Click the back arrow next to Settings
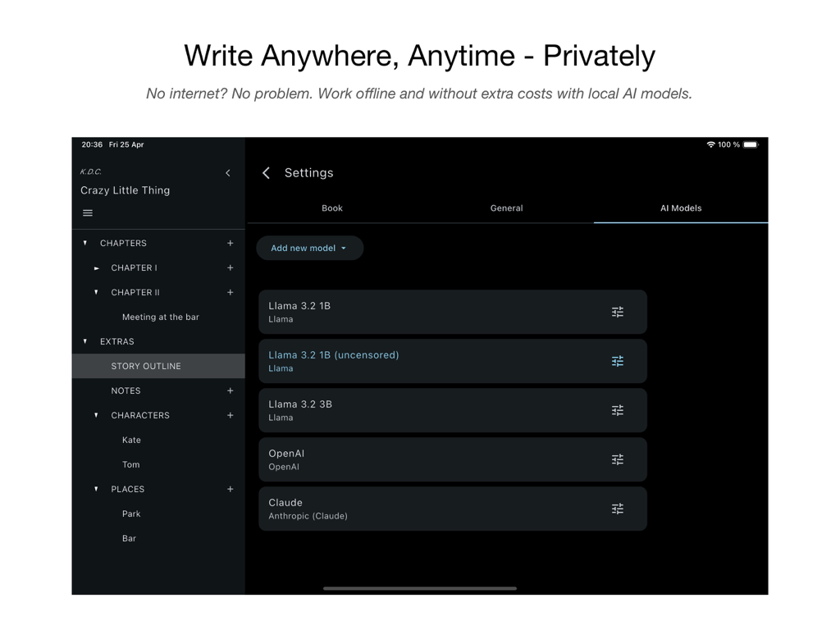 (266, 173)
